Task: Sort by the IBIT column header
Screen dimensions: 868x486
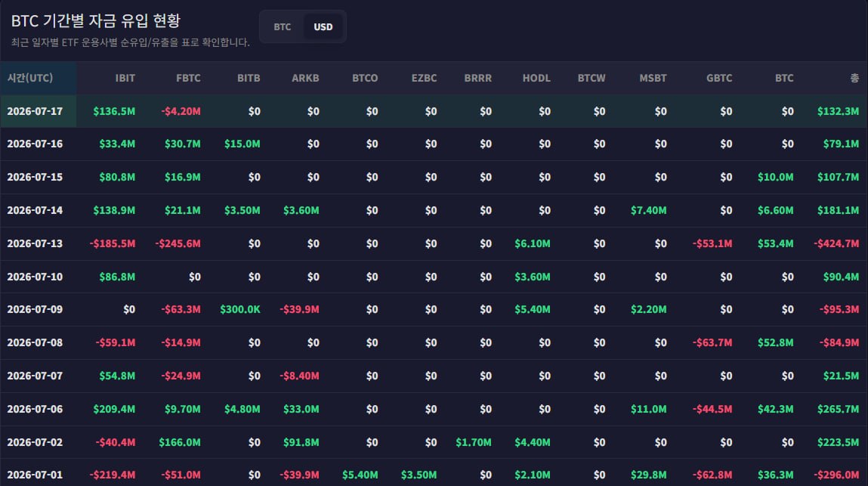Action: pos(125,78)
